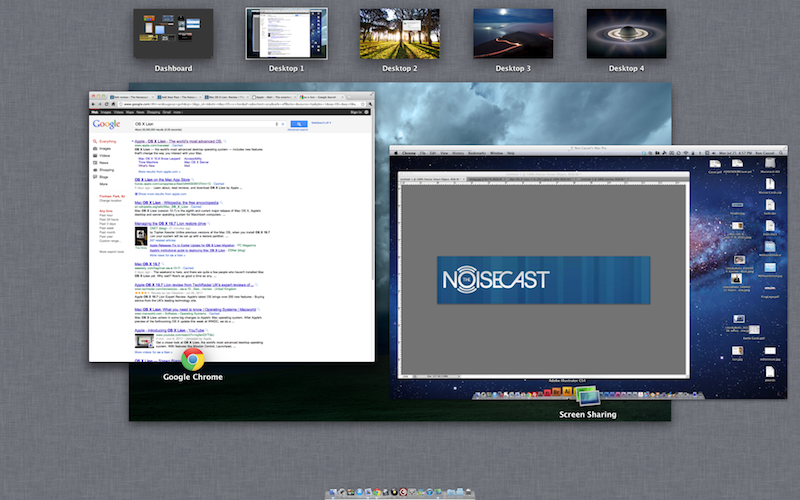Open the Help menu in the Screen Sharing menu bar
Screen dimensions: 800x500
click(511, 153)
